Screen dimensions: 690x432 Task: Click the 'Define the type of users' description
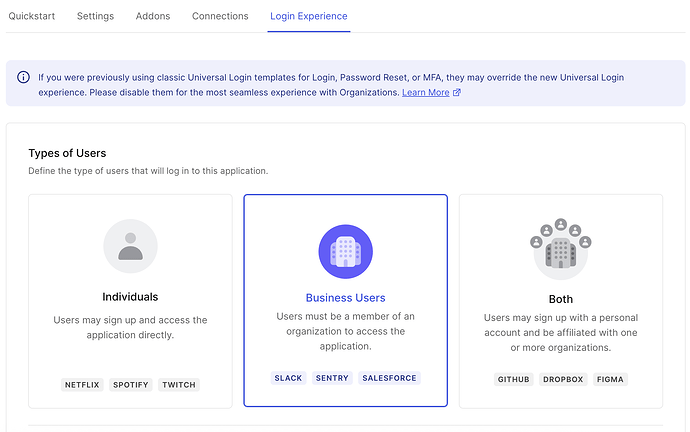click(148, 171)
